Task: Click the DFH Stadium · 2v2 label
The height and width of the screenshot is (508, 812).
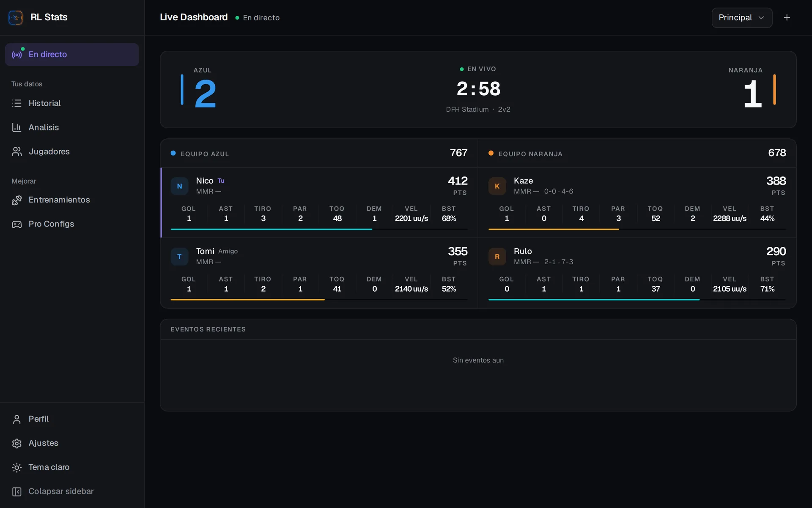Action: (x=478, y=109)
